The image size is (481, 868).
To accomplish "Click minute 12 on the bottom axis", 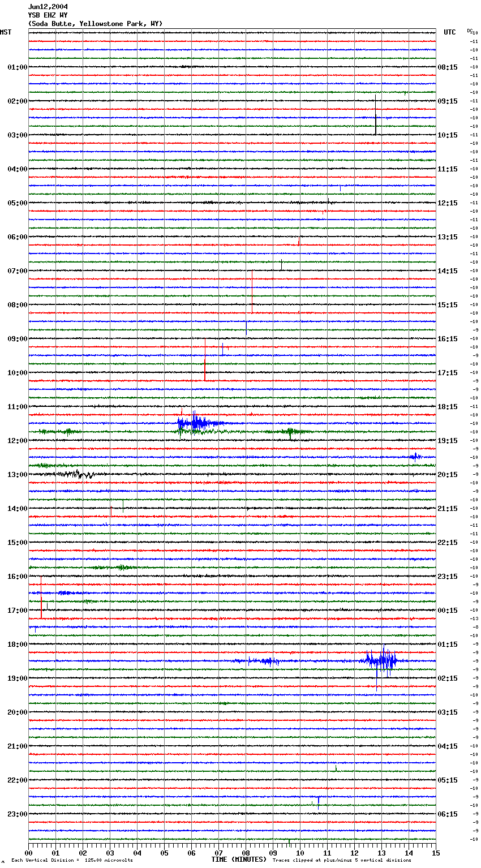I will tap(354, 853).
